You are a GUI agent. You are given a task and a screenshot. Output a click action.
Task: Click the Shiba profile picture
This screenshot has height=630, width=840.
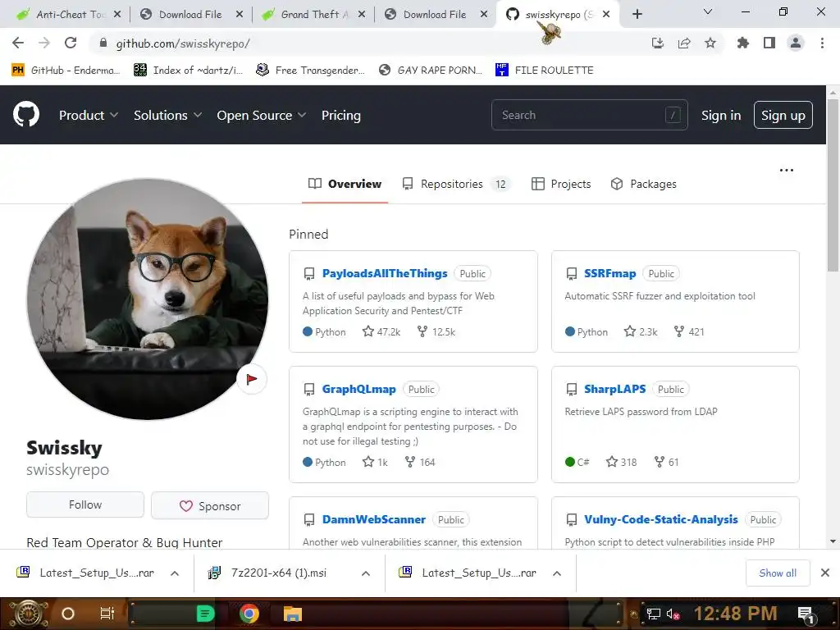(148, 299)
